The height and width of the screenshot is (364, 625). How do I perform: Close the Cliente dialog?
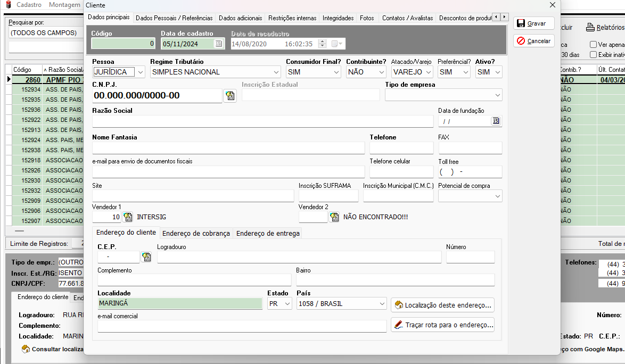tap(553, 5)
